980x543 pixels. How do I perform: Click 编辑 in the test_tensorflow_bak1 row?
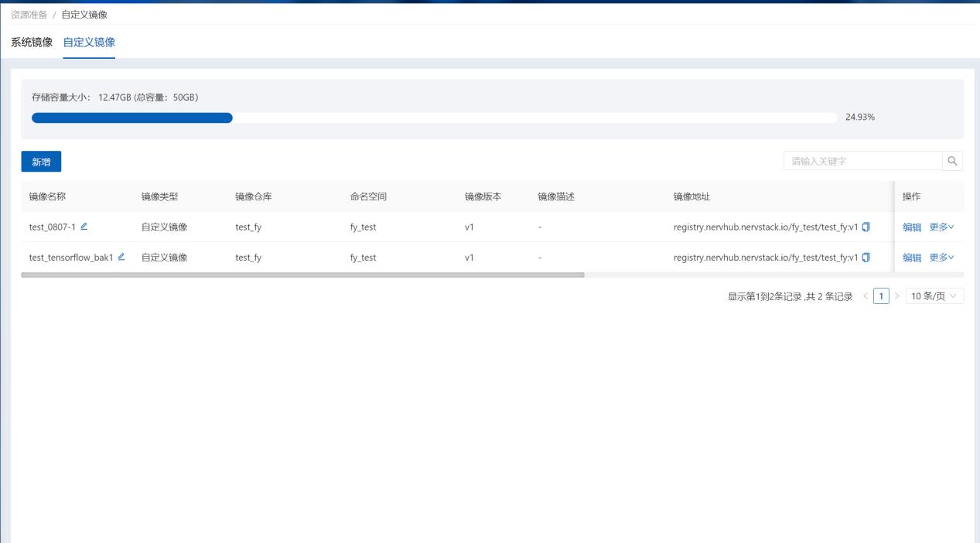912,258
